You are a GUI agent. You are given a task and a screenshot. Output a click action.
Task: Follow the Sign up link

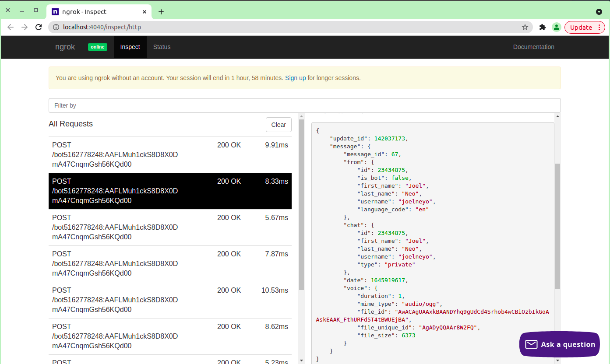pyautogui.click(x=295, y=78)
